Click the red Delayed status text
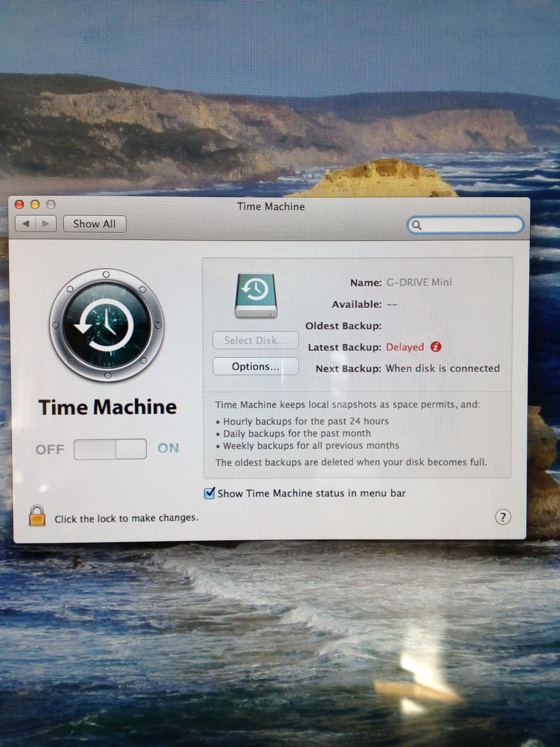560x747 pixels. click(x=405, y=347)
